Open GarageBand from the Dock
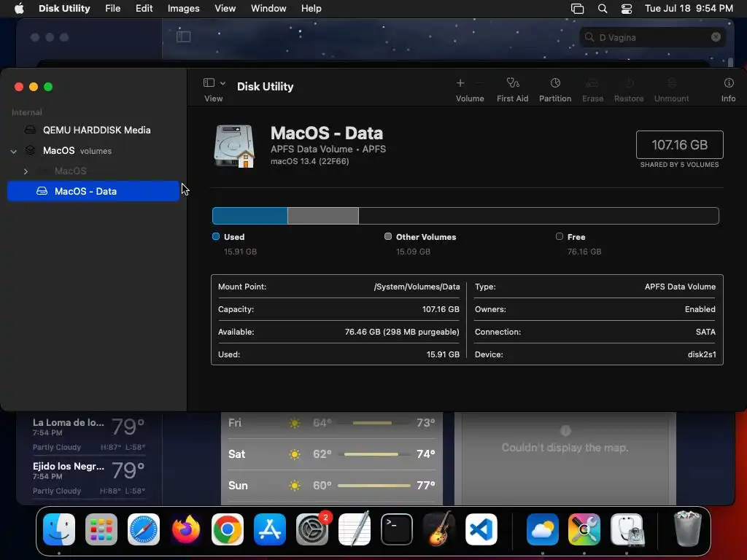This screenshot has width=747, height=560. (438, 529)
